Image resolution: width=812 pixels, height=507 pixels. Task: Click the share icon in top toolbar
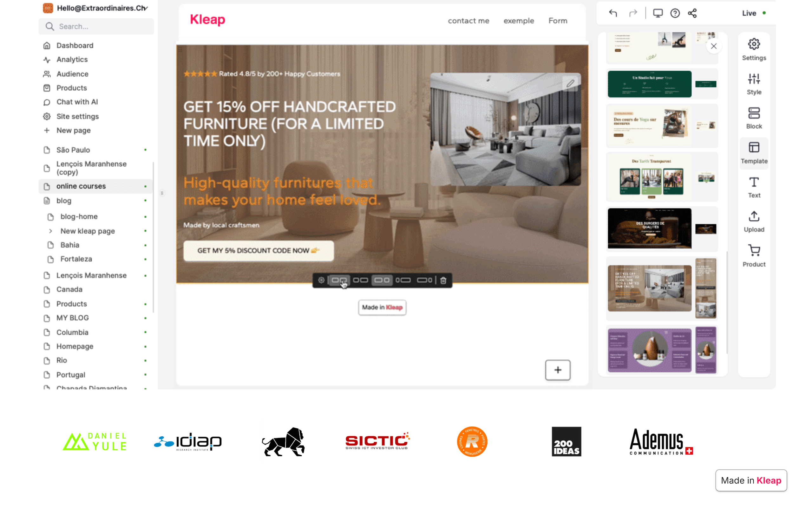[693, 13]
